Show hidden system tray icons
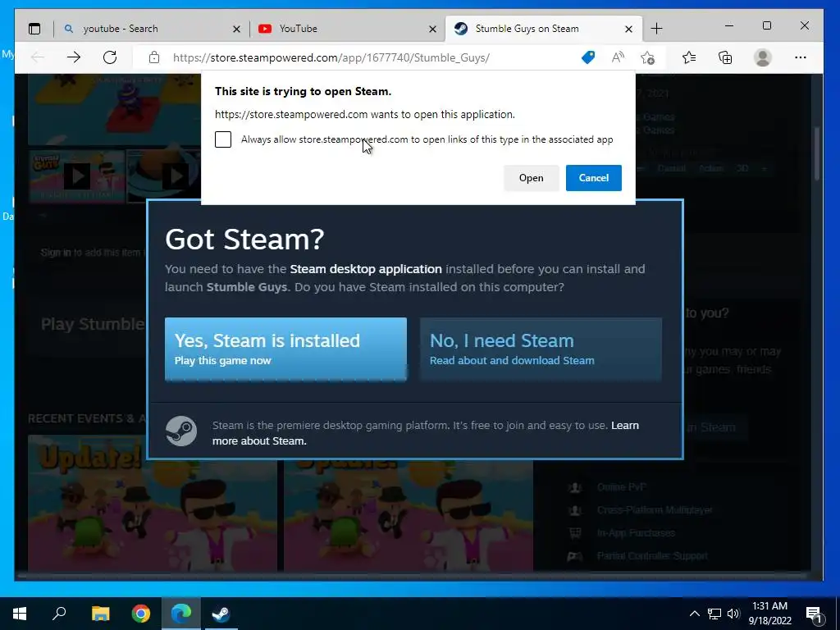The width and height of the screenshot is (840, 630). (694, 614)
